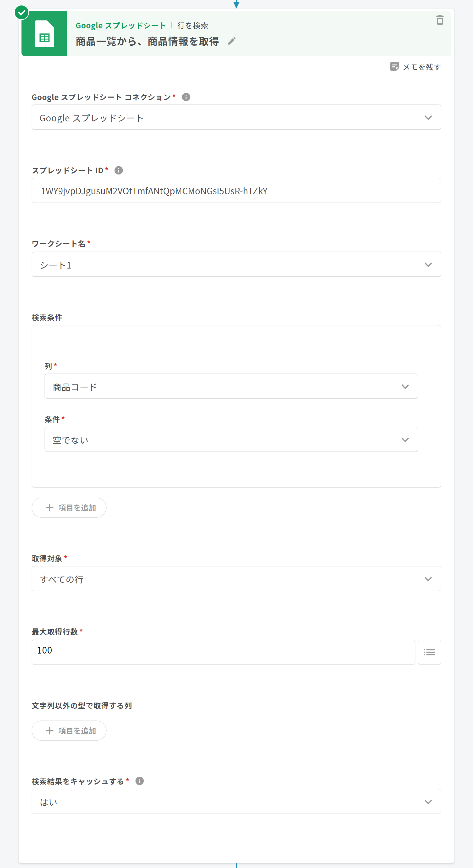The height and width of the screenshot is (868, 473).
Task: Expand the 条件 dropdown showing 空でない
Action: pos(231,440)
